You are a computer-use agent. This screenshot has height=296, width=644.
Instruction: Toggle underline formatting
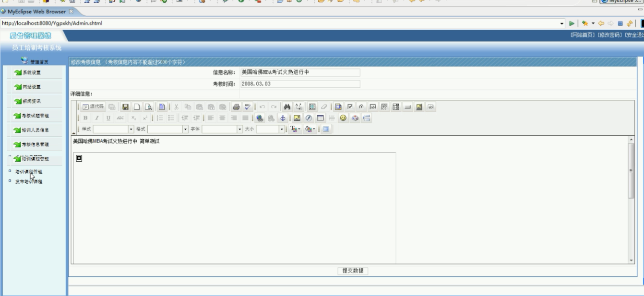click(109, 118)
